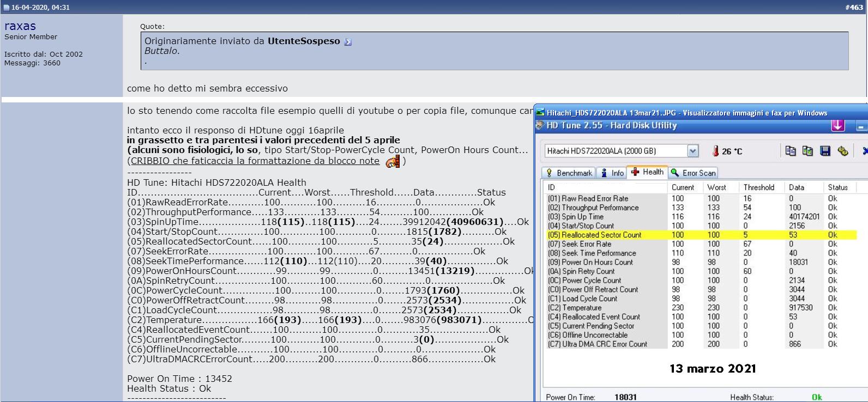The height and width of the screenshot is (402, 868).
Task: Click the image viewer icon beside Hitachi_HDS722020ALA title
Action: click(540, 113)
